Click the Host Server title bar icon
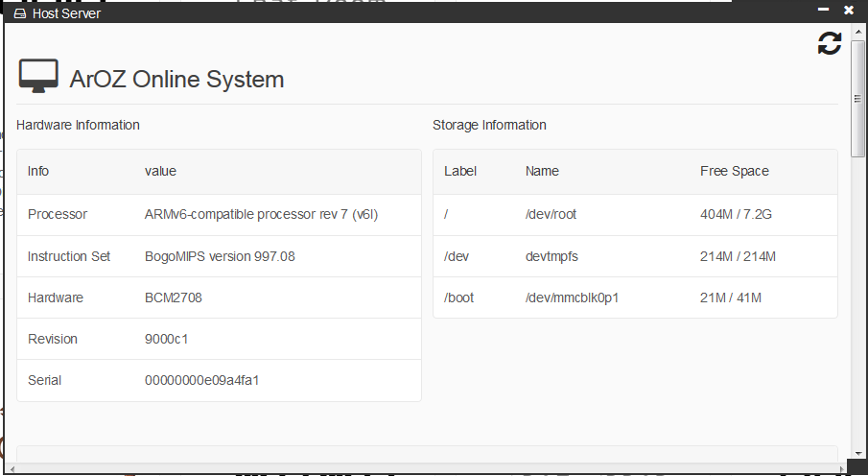This screenshot has height=476, width=868. [x=19, y=13]
